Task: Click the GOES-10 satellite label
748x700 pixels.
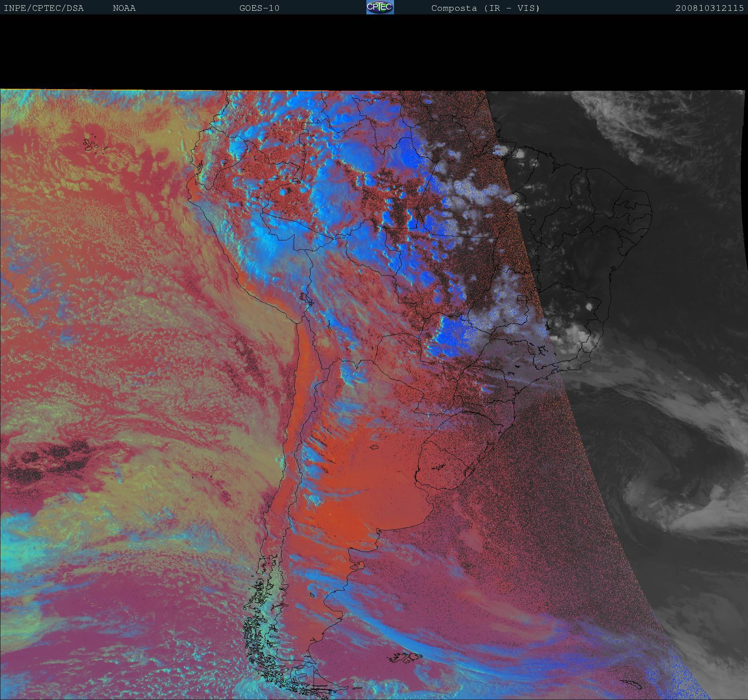Action: 259,8
